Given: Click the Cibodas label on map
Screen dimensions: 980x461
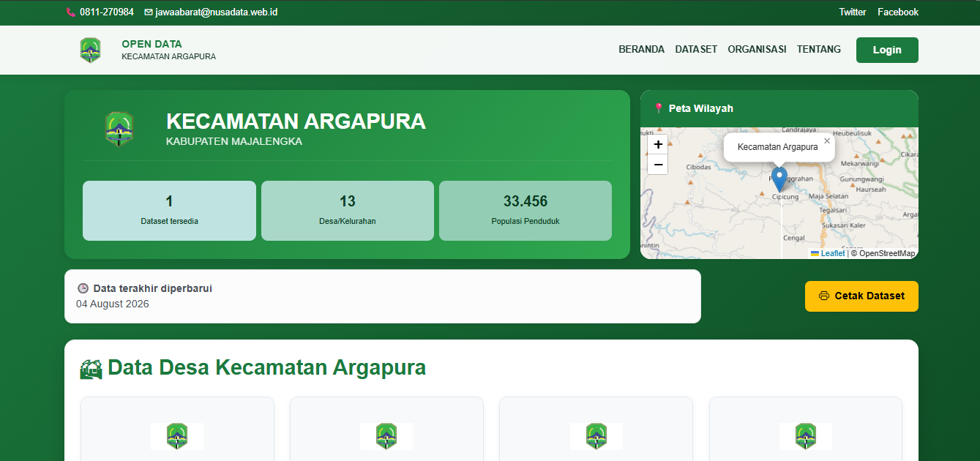Looking at the screenshot, I should (x=698, y=167).
